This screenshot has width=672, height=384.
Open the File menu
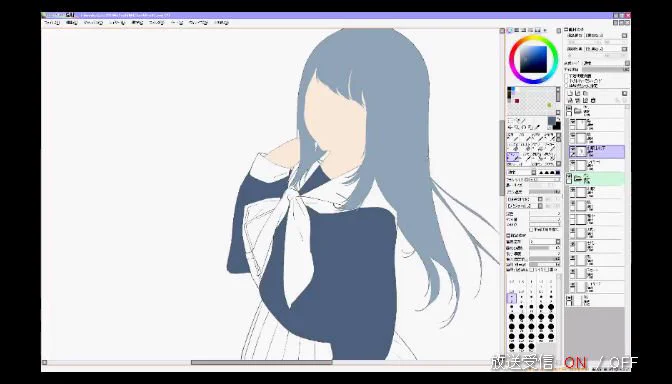(x=52, y=23)
